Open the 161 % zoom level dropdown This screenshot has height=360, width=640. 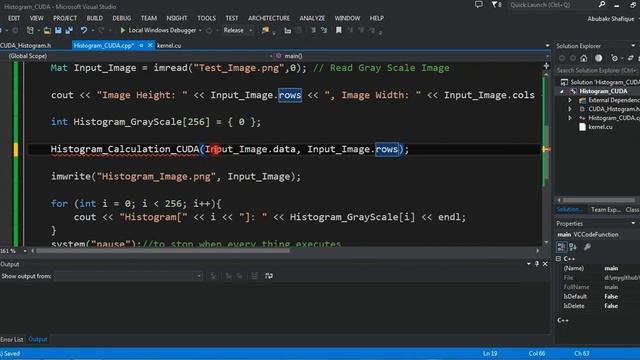(x=25, y=251)
